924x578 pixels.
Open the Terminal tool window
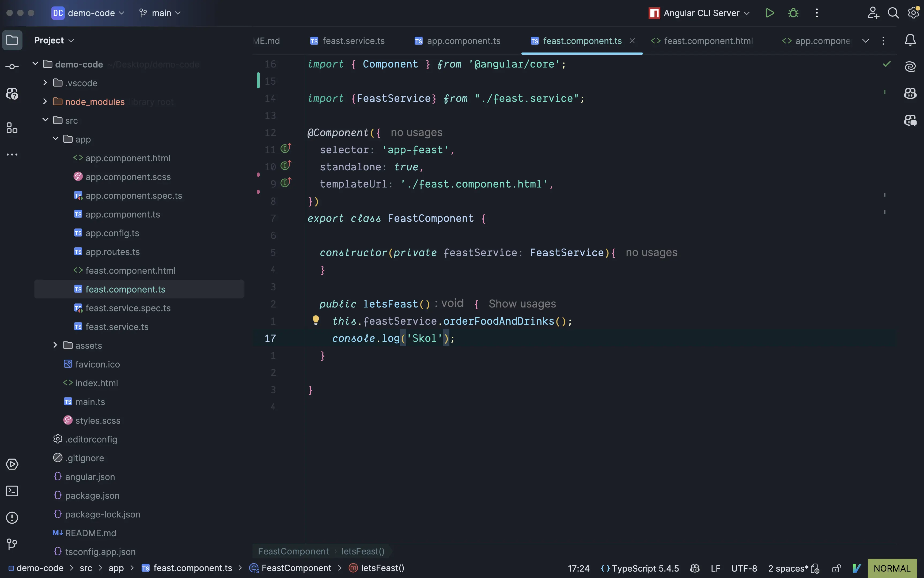(12, 491)
